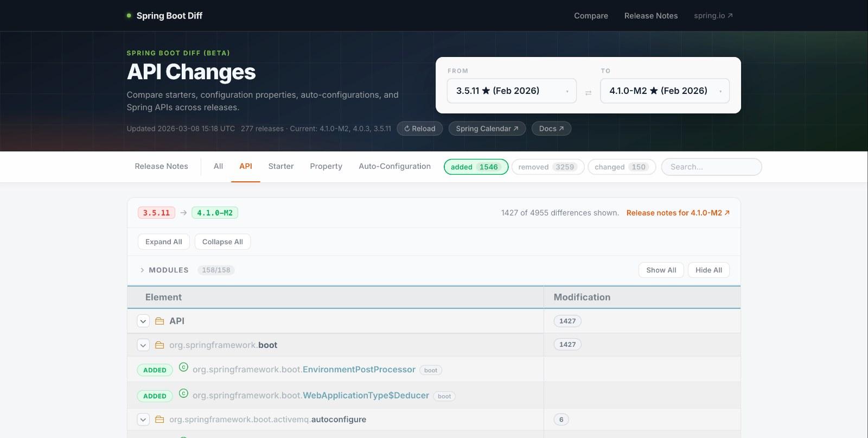Expand the MODULES section
868x438 pixels.
(142, 270)
